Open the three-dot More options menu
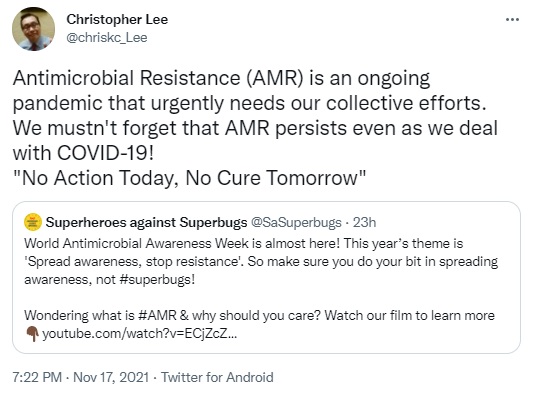 pyautogui.click(x=512, y=20)
